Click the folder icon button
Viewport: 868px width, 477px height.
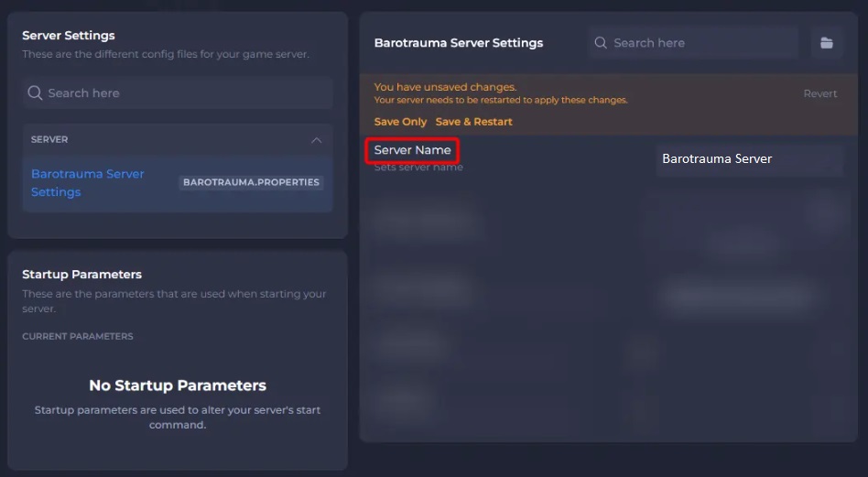(826, 43)
